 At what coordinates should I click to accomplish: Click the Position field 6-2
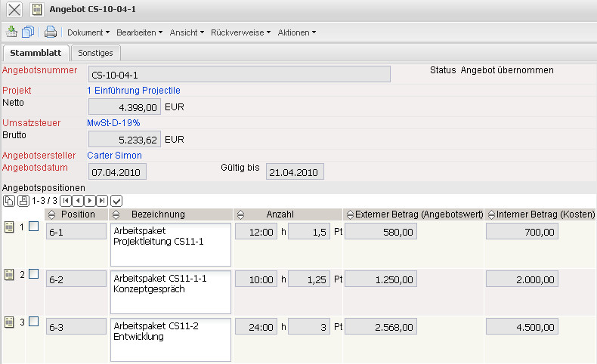[76, 279]
